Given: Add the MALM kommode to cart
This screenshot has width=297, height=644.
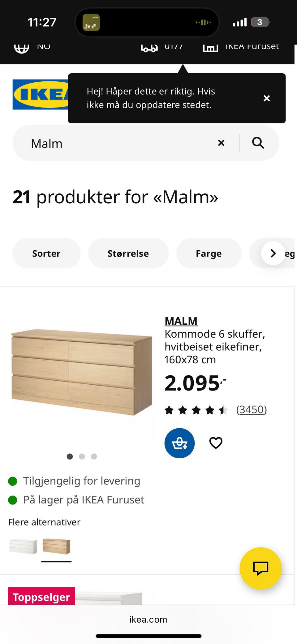Looking at the screenshot, I should click(179, 443).
